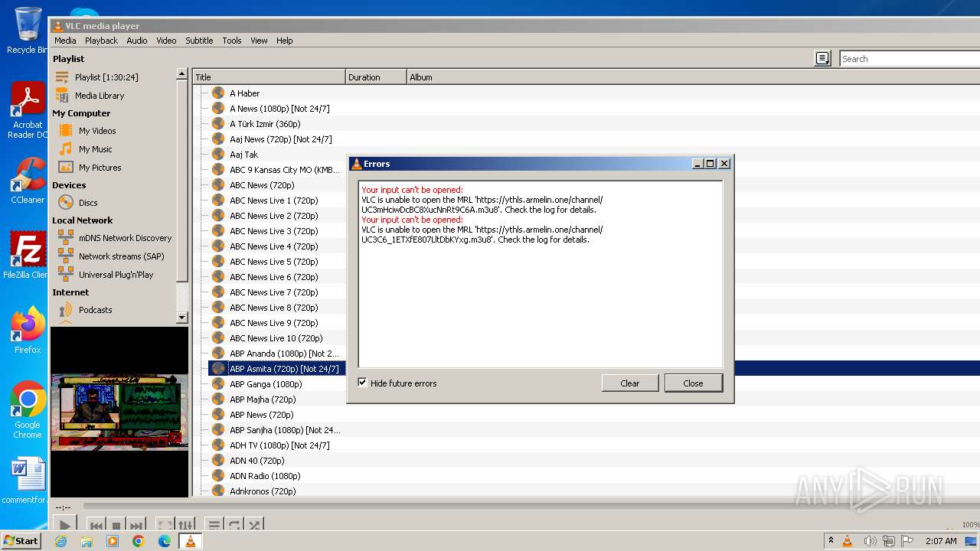
Task: Toggle loop mode button
Action: coord(235,526)
